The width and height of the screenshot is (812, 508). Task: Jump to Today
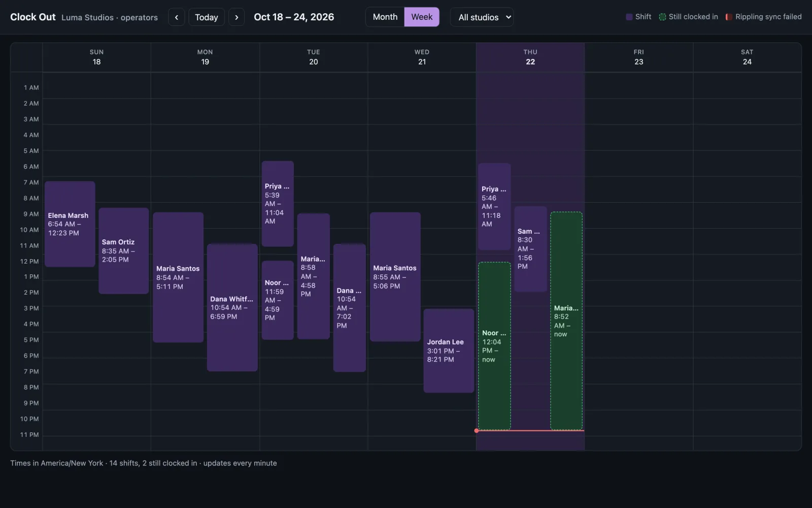(207, 17)
